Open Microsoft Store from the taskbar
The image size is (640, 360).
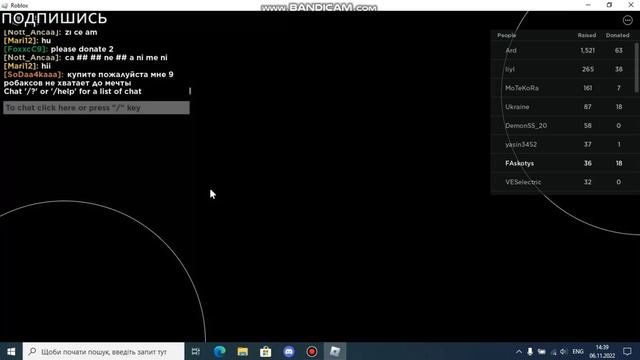coord(266,351)
